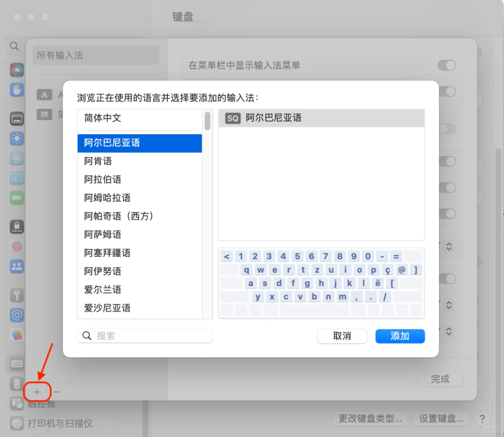
Task: Open Mouse settings from the sidebar
Action: tap(17, 384)
